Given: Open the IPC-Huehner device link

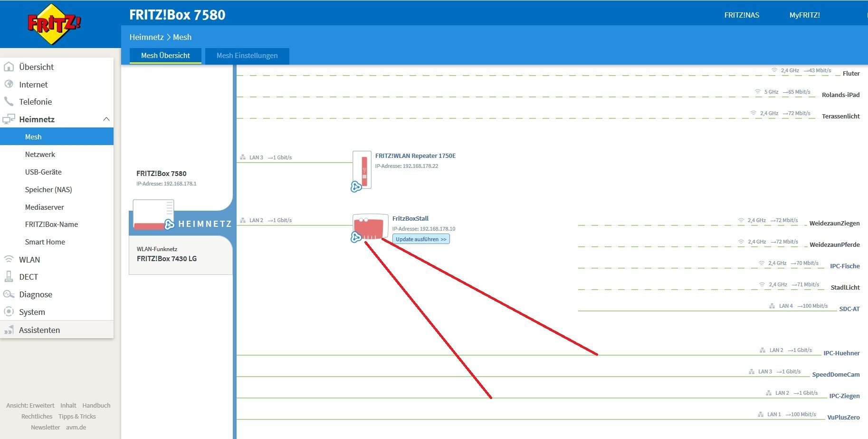Looking at the screenshot, I should point(841,353).
